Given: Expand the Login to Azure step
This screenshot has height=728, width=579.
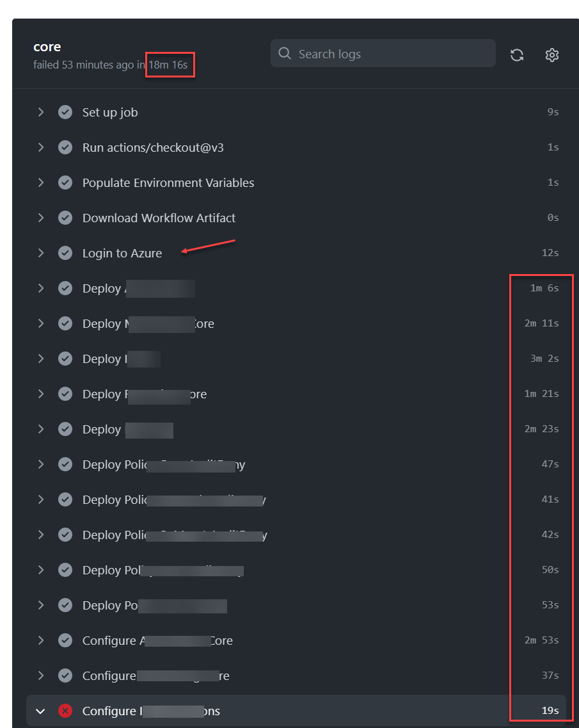Looking at the screenshot, I should [x=40, y=252].
